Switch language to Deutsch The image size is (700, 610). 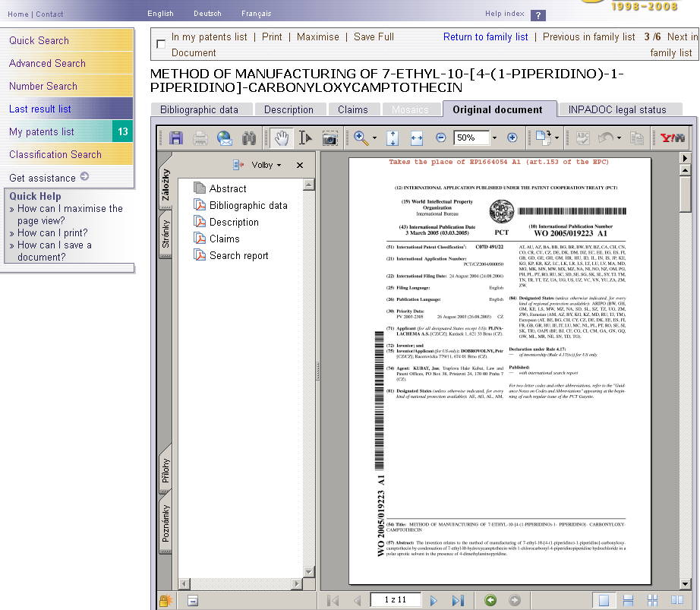(207, 14)
